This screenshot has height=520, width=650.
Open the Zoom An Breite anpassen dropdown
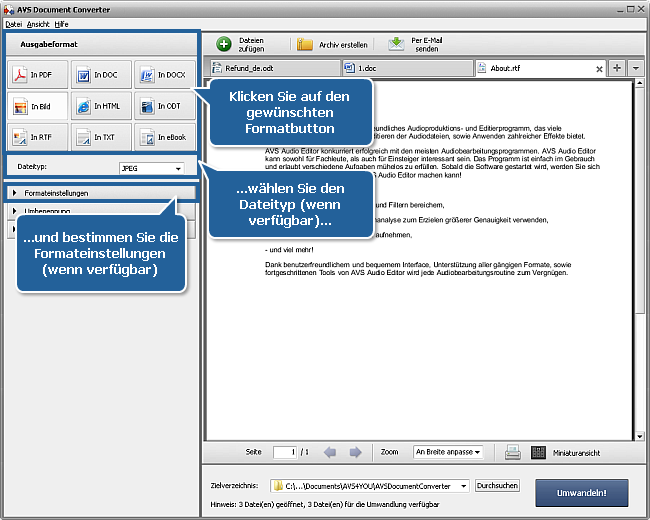[x=448, y=452]
